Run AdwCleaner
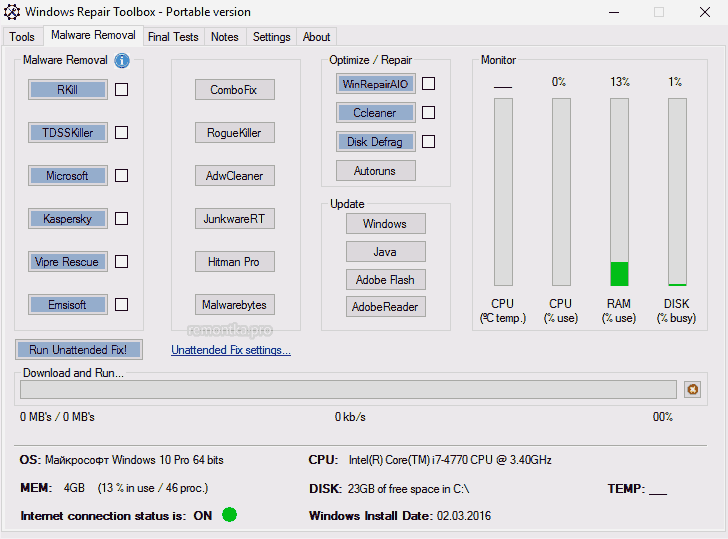The width and height of the screenshot is (728, 539). [234, 175]
